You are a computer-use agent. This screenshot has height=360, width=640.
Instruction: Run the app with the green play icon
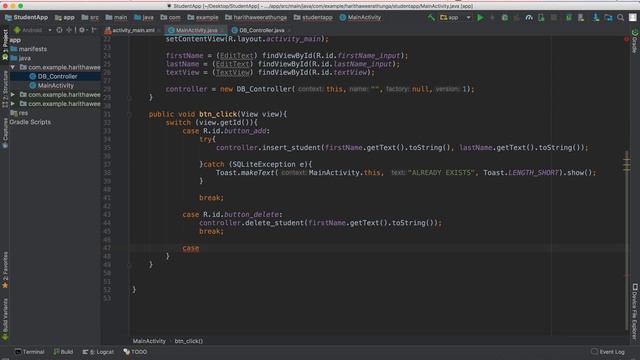(480, 18)
